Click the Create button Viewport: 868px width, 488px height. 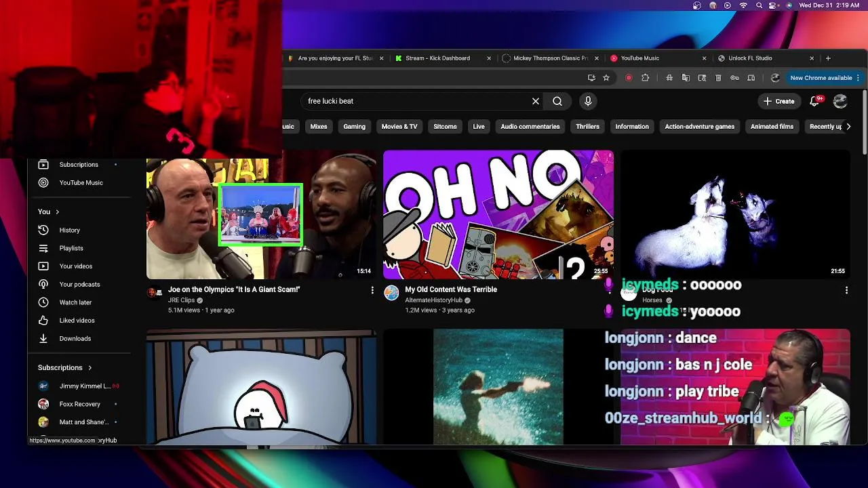778,101
